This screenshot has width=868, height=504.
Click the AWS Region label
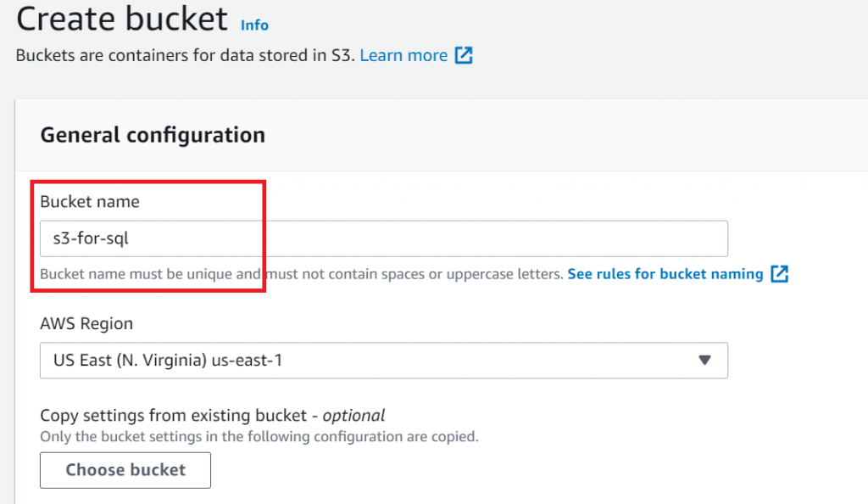tap(86, 323)
